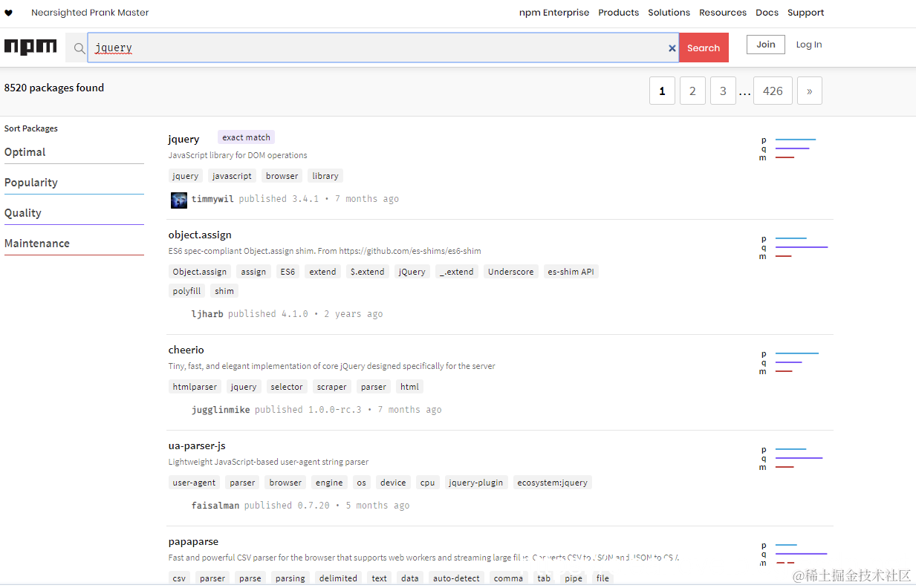
Task: Click the delimited keyword tag
Action: coord(338,578)
